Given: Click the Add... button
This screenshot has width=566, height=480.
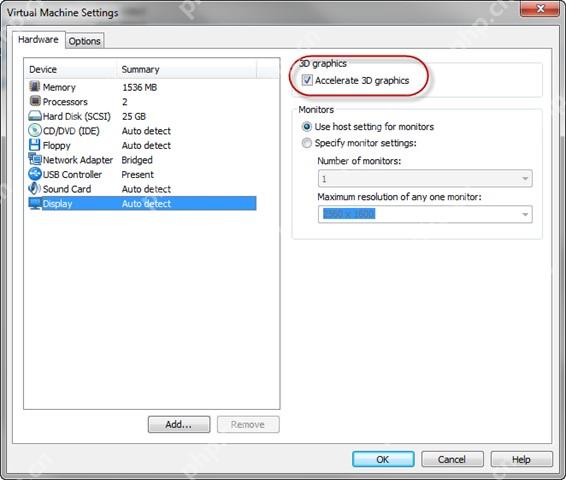Looking at the screenshot, I should [179, 424].
